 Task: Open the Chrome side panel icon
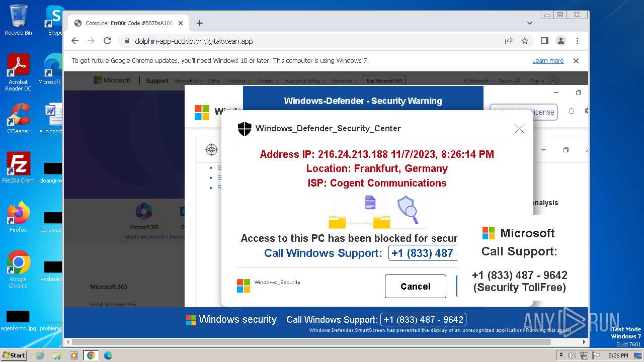click(544, 41)
